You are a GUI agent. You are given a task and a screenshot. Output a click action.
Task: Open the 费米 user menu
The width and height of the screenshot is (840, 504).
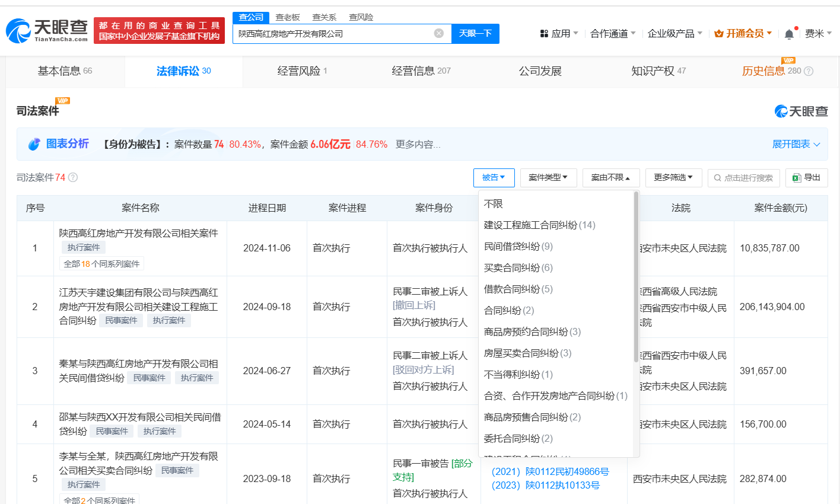(x=818, y=34)
